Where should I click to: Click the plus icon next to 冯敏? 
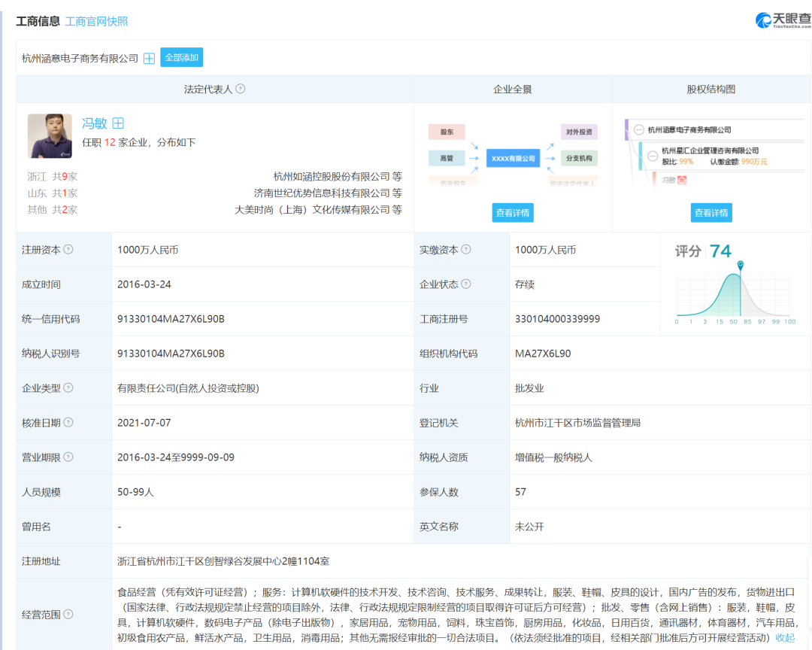tap(118, 123)
